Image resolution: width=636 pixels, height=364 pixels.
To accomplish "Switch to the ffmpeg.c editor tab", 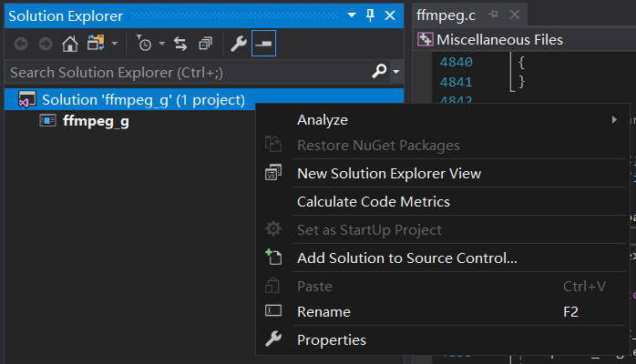I will tap(446, 15).
